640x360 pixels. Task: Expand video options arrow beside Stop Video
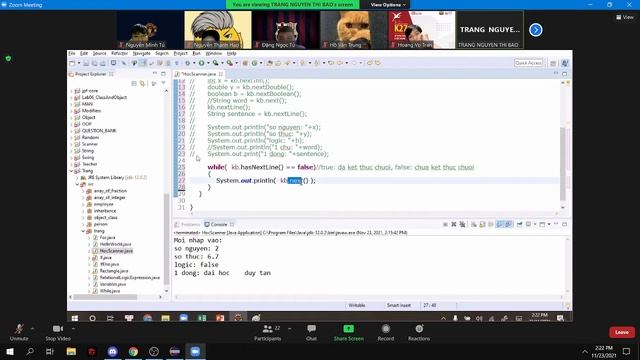coord(73,328)
